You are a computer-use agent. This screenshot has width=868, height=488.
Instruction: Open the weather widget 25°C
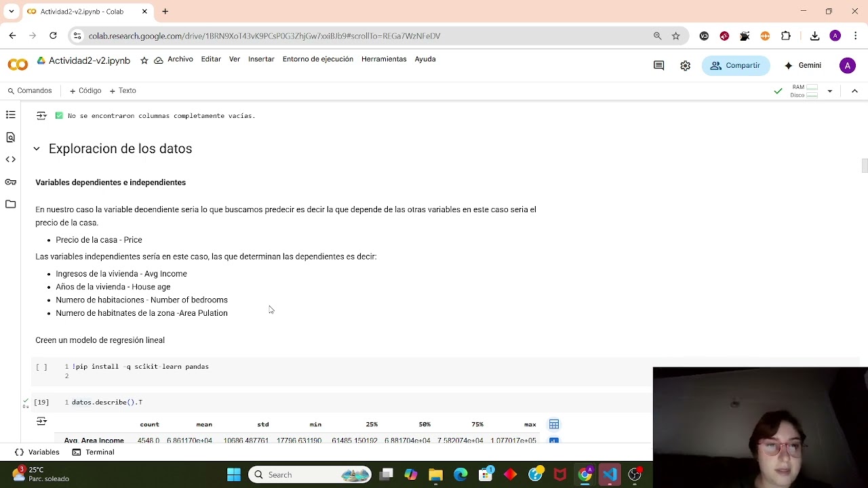pos(41,474)
